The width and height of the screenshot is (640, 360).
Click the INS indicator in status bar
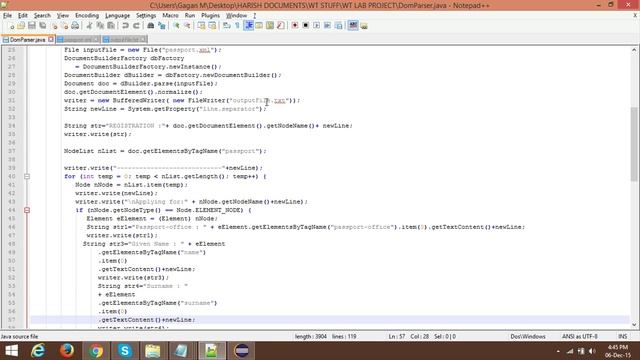click(x=622, y=336)
